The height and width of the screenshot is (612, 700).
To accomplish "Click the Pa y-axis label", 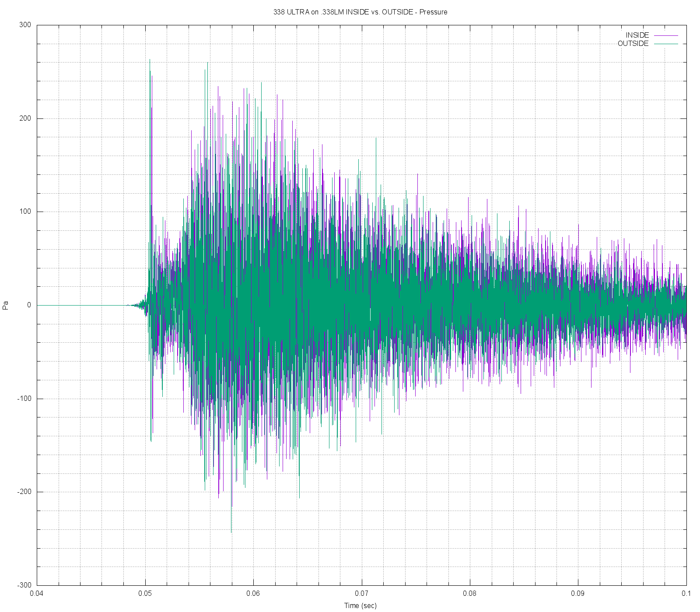I will [6, 305].
